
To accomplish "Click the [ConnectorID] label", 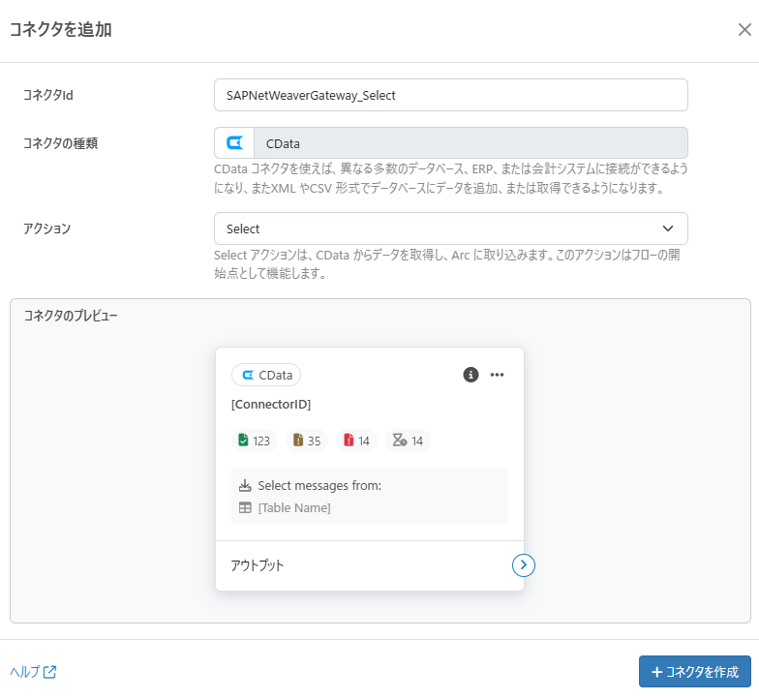I will tap(271, 405).
